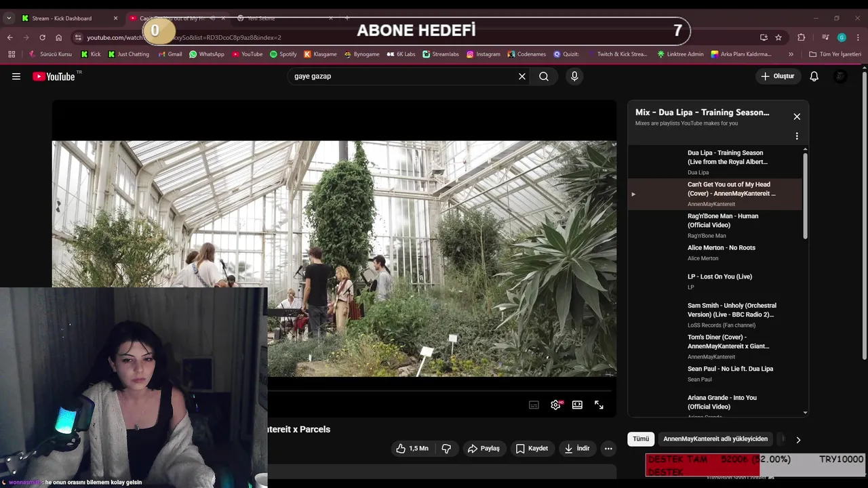The width and height of the screenshot is (868, 488).
Task: Open the account avatar menu
Action: [x=840, y=77]
